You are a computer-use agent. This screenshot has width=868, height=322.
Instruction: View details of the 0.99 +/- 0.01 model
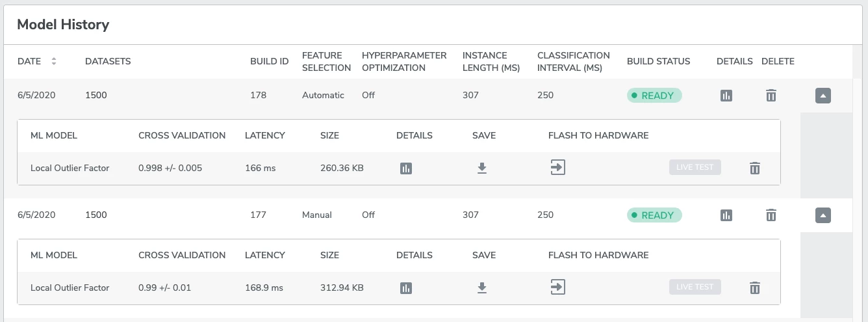[x=406, y=288]
